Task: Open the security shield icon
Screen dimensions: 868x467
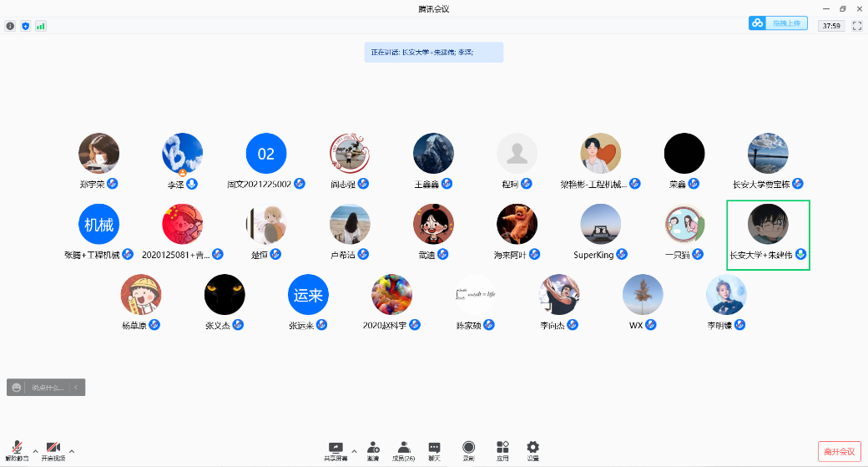Action: click(25, 26)
